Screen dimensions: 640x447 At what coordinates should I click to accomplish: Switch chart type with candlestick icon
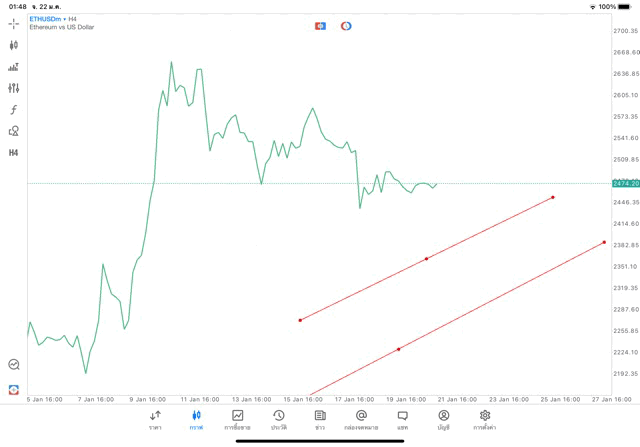(14, 45)
